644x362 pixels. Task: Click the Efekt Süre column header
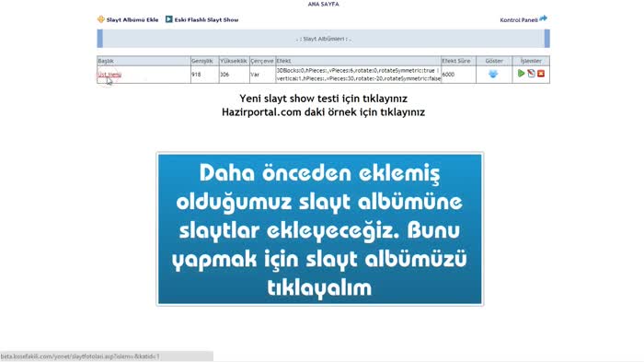tap(458, 61)
